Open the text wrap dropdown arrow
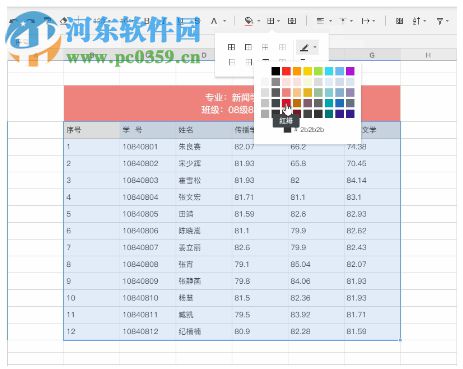463x369 pixels. tap(374, 21)
